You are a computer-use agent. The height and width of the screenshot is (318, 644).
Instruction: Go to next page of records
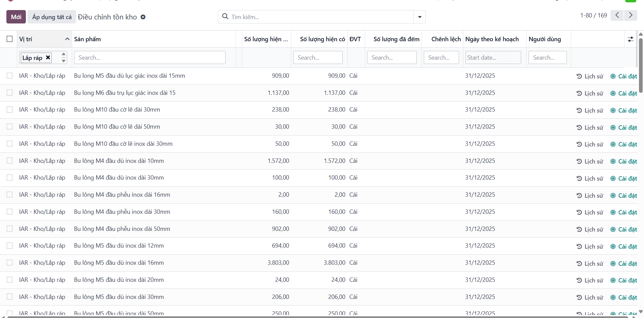click(631, 15)
